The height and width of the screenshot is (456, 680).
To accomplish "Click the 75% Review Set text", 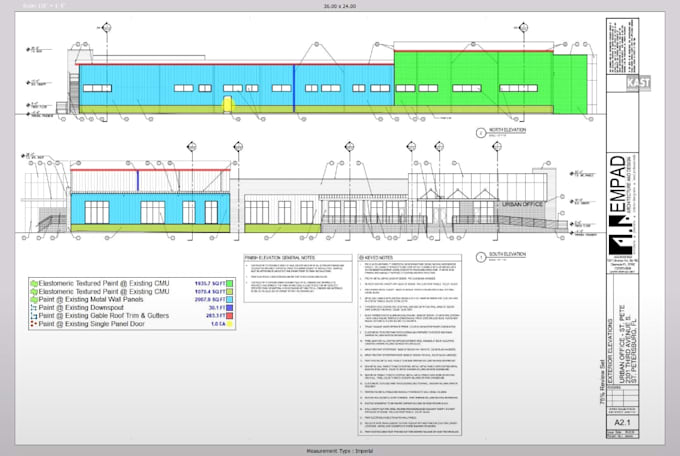I will point(602,382).
